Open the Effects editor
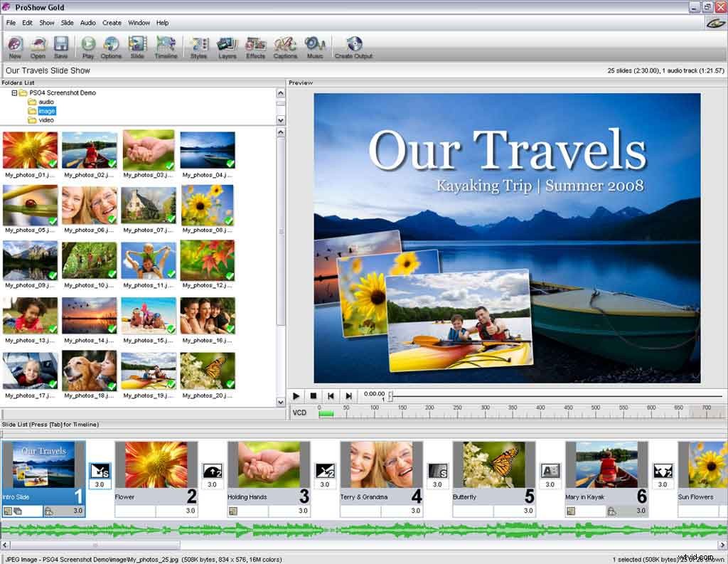Image resolution: width=728 pixels, height=564 pixels. [x=255, y=46]
